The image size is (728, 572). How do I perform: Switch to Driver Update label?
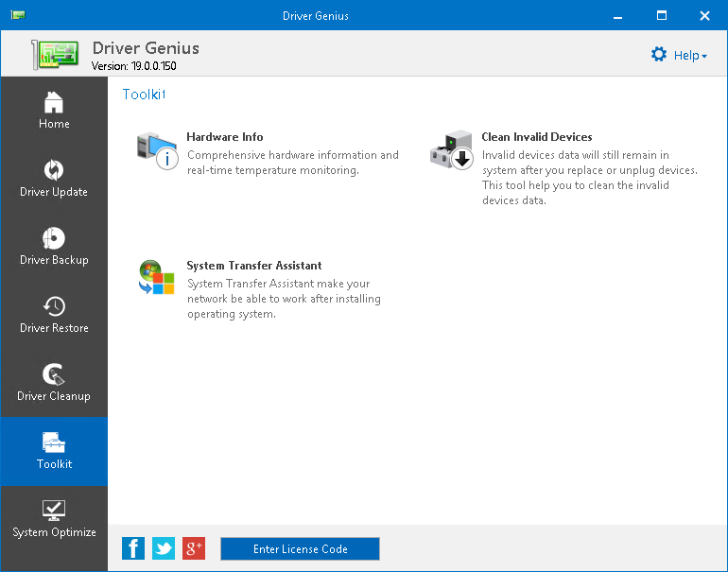[54, 192]
